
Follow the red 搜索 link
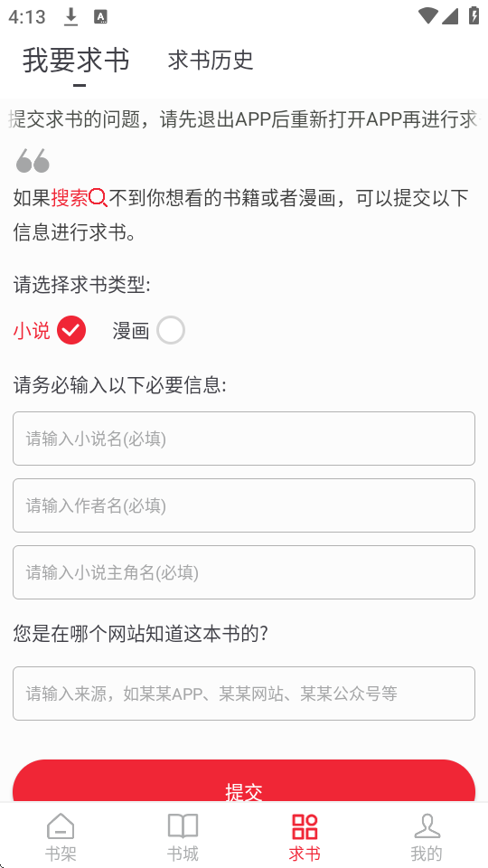(70, 198)
